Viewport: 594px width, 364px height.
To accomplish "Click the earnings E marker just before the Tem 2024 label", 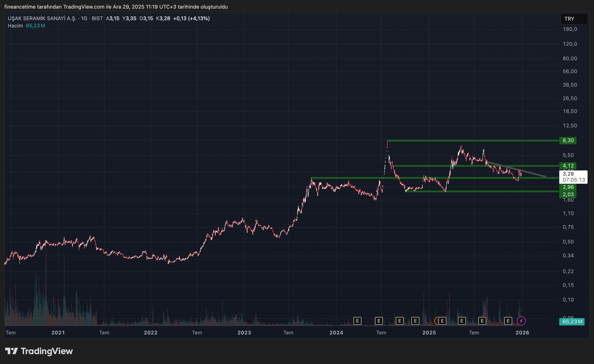I will point(379,321).
